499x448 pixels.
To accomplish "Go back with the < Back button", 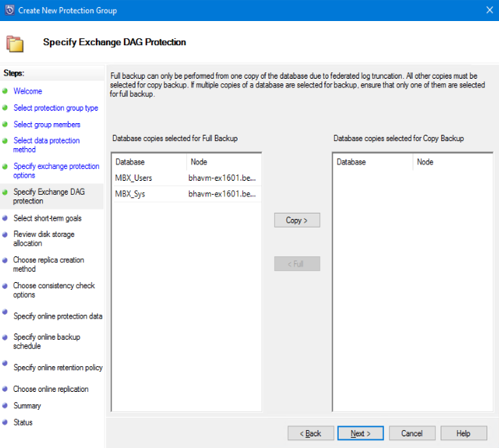I will (x=311, y=433).
